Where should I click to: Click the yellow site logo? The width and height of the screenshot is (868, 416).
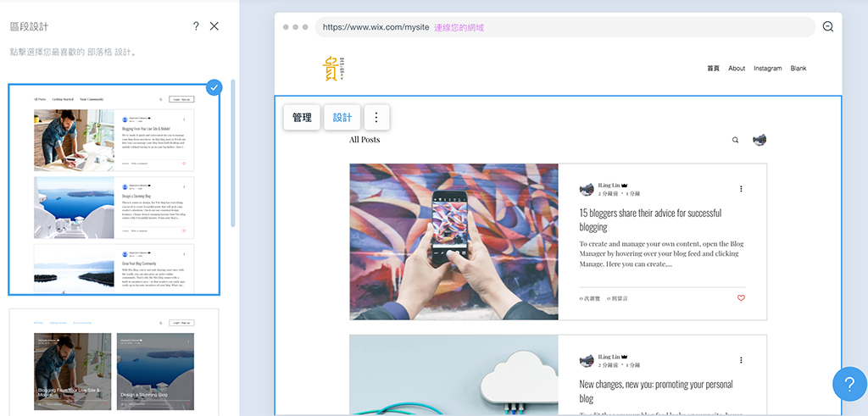pos(331,69)
